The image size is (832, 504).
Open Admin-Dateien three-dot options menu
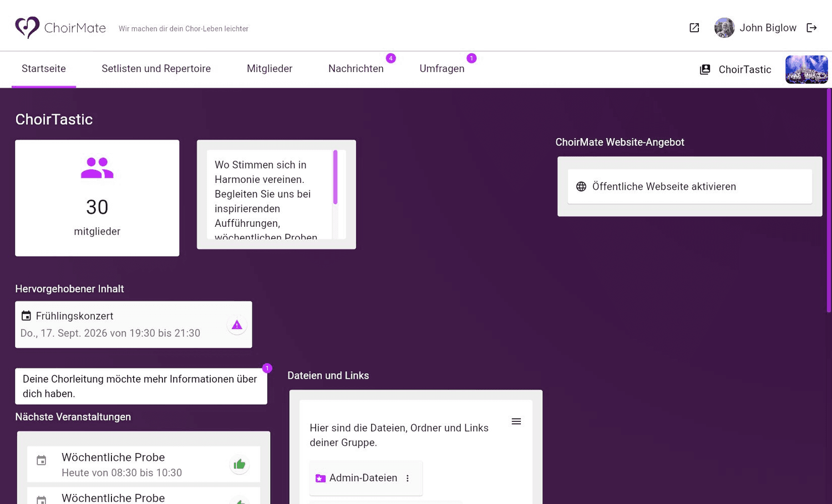pyautogui.click(x=408, y=478)
